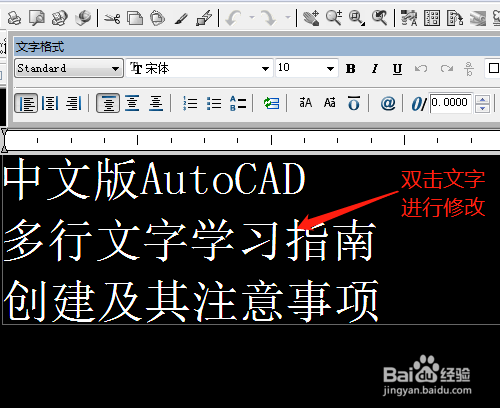This screenshot has height=408, width=500.
Task: Toggle left text alignment
Action: pyautogui.click(x=26, y=103)
